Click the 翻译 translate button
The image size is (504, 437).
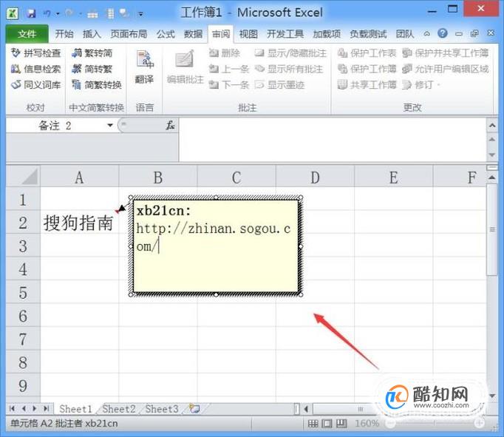coord(144,67)
